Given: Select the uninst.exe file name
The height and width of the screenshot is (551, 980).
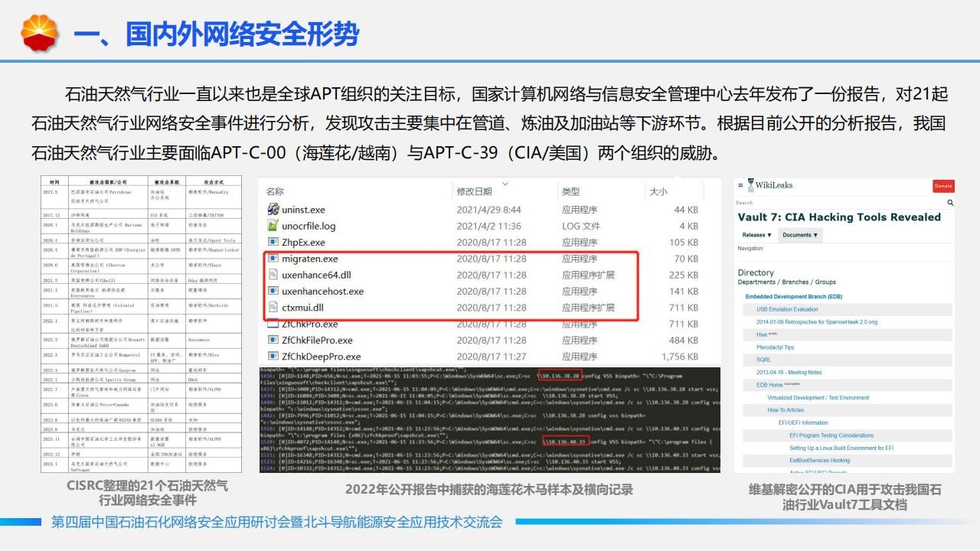Looking at the screenshot, I should [x=303, y=210].
